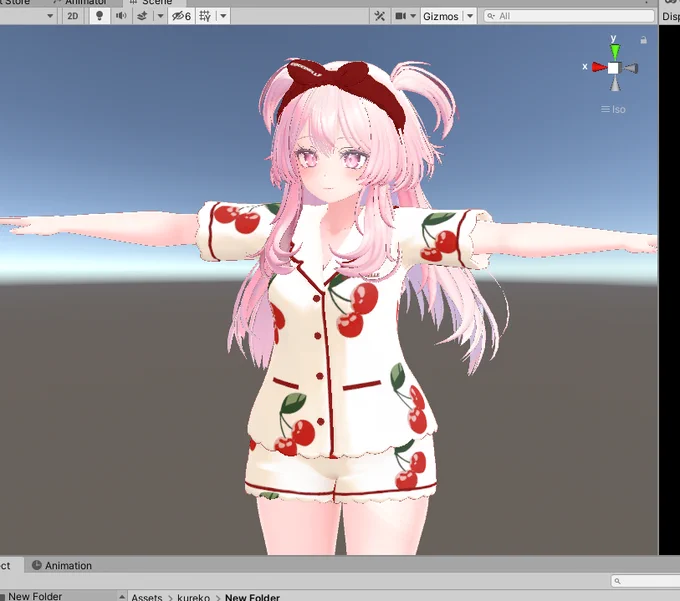680x601 pixels.
Task: Click the gray bottom cone of scene gizmo
Action: click(615, 84)
